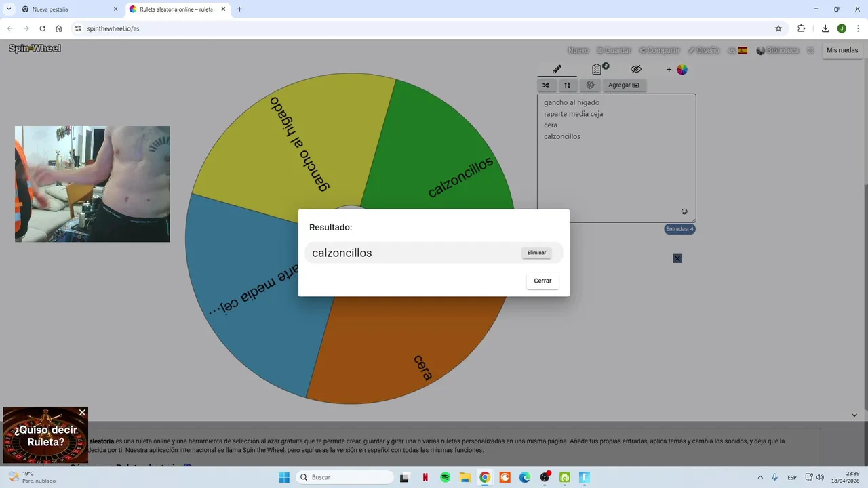Sort the entries with the sort icon
The height and width of the screenshot is (488, 868).
tap(567, 85)
